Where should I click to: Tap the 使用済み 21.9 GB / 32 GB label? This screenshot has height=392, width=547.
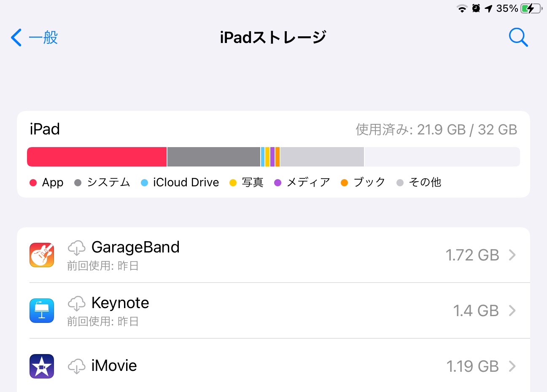[436, 130]
